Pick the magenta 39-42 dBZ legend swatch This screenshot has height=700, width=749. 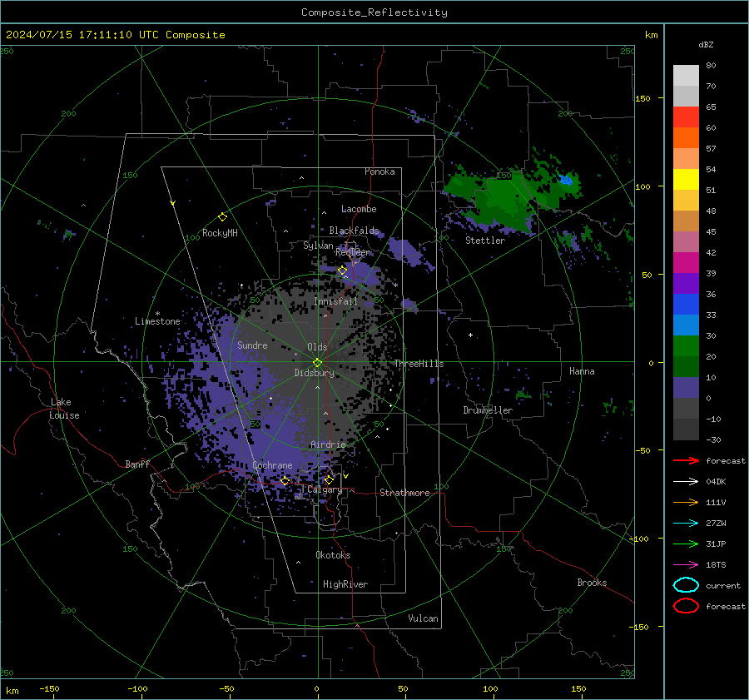point(686,263)
